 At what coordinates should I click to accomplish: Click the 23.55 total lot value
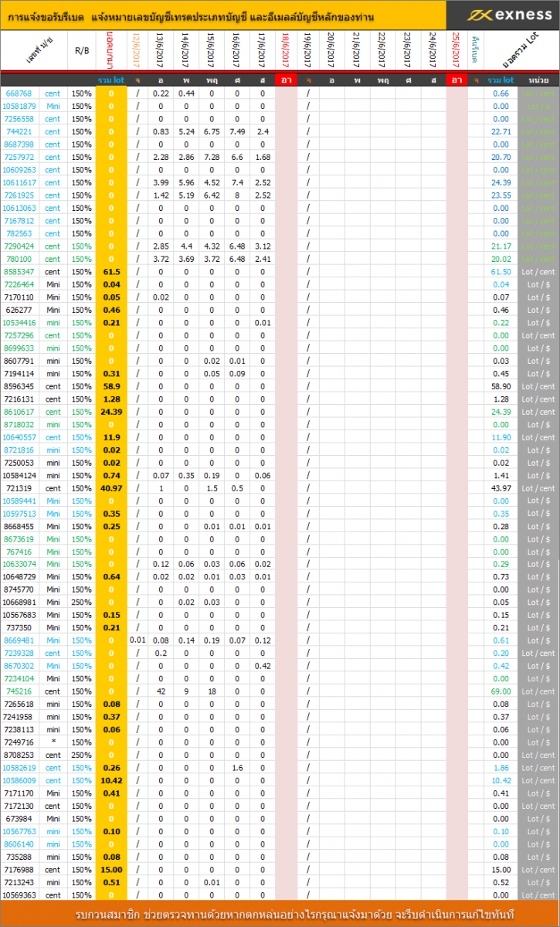point(501,195)
